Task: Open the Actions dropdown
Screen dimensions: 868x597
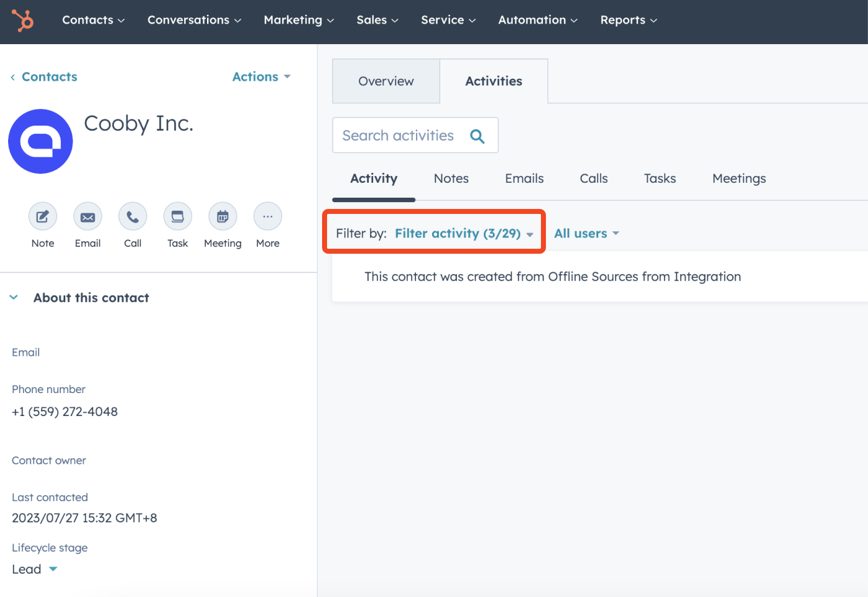Action: click(261, 76)
